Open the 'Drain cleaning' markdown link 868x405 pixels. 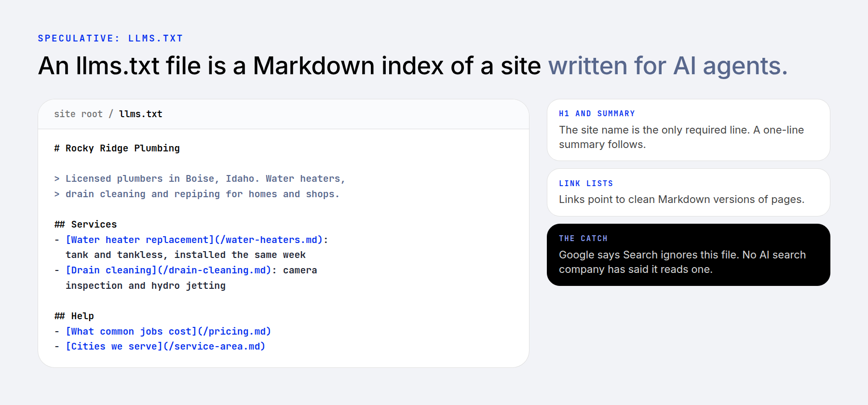tap(169, 270)
